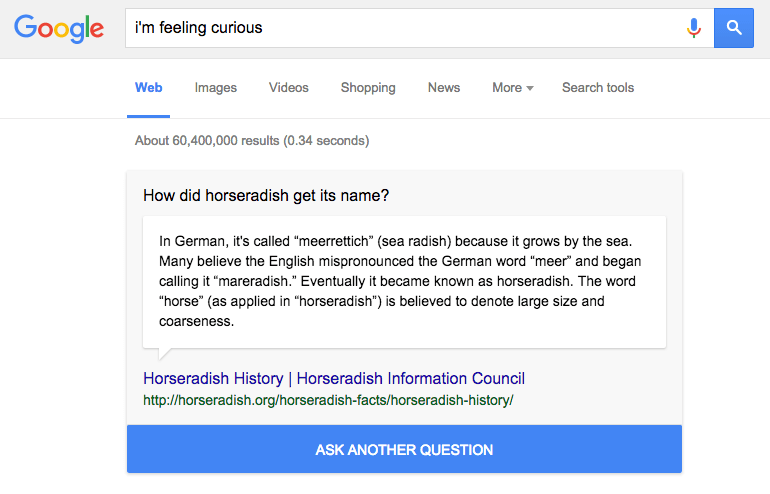Click the speech bubble pointer below the answer
Screen dimensions: 770x494
point(164,353)
